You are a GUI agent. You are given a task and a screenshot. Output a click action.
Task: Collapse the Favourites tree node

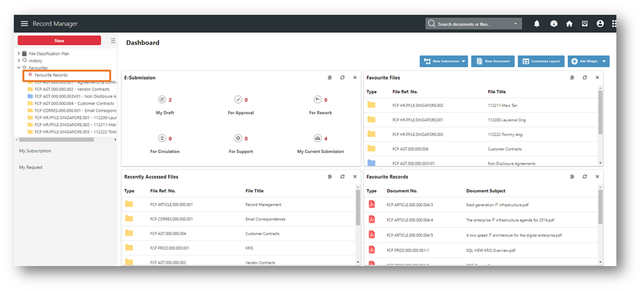pyautogui.click(x=18, y=68)
